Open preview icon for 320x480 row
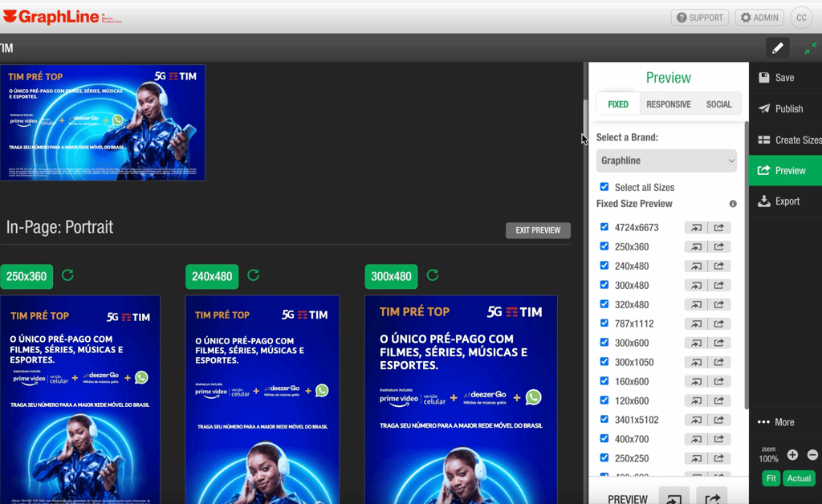 pos(696,304)
